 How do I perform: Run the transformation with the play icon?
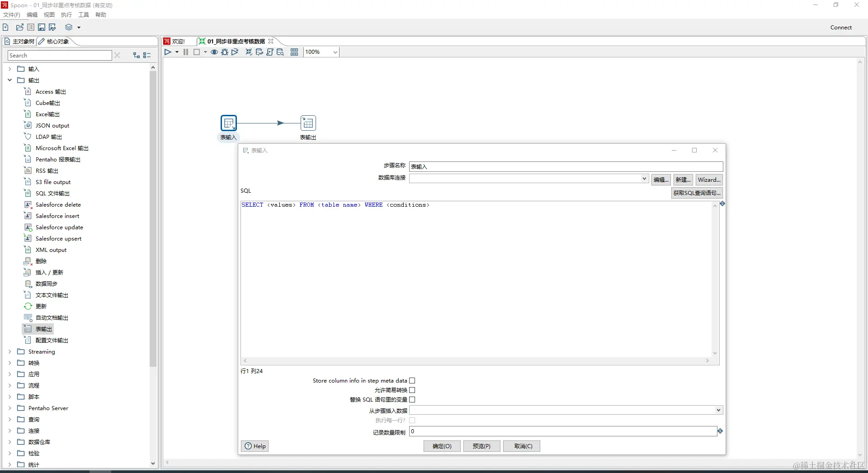(x=168, y=52)
